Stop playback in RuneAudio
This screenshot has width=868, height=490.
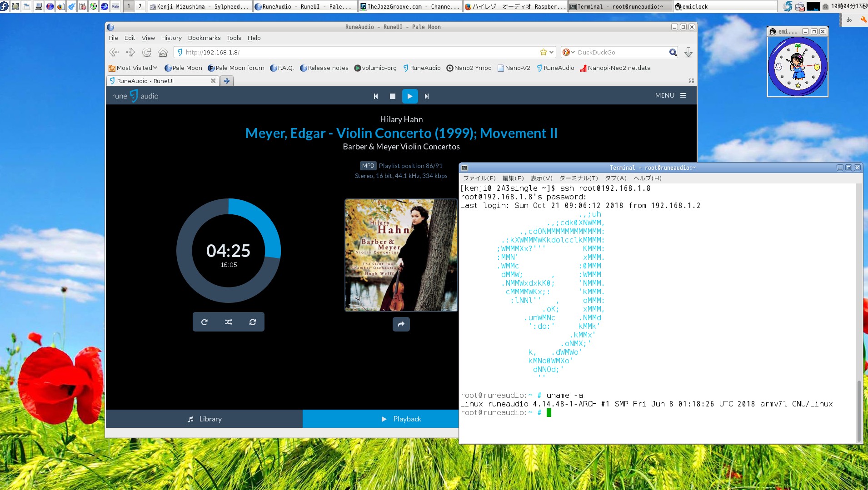tap(393, 96)
